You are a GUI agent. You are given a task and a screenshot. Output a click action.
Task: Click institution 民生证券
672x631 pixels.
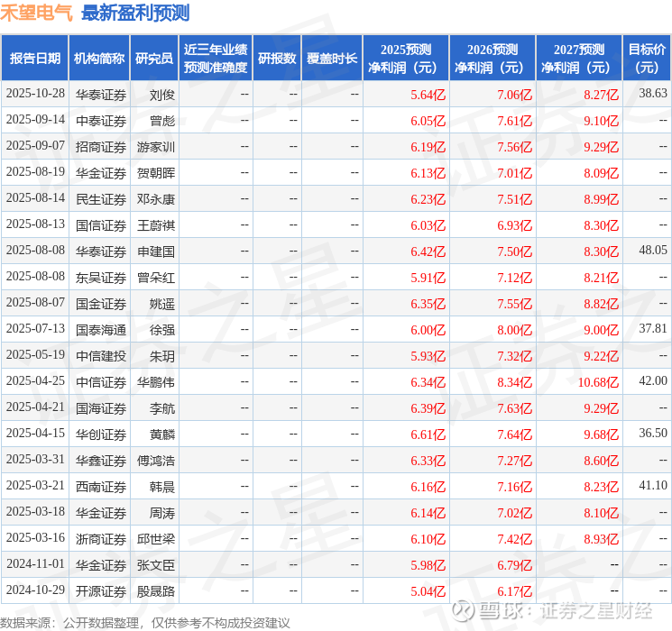(101, 199)
